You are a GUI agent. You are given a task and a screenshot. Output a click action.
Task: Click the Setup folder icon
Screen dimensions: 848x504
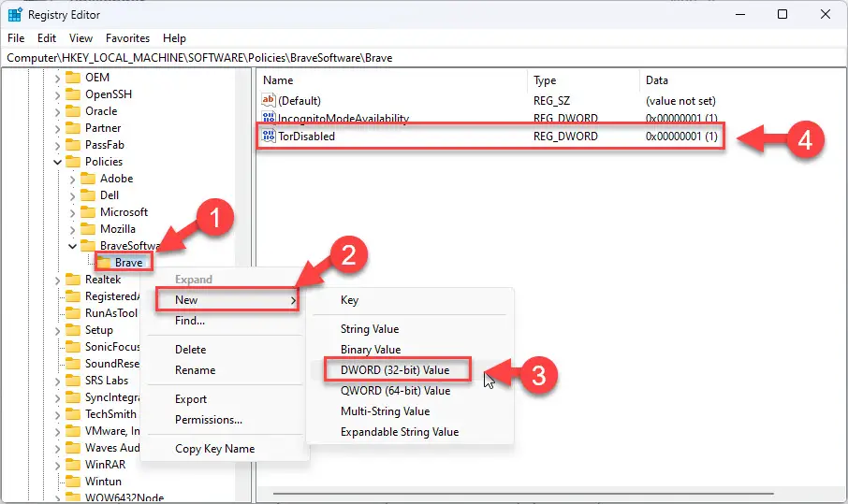click(73, 330)
